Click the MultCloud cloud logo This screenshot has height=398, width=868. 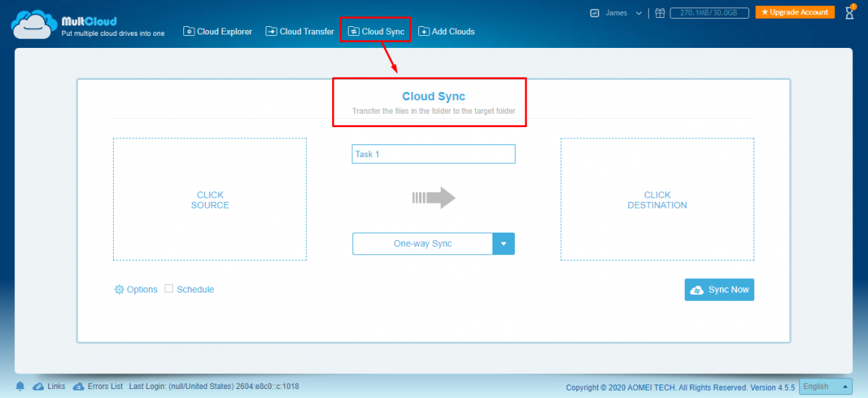pyautogui.click(x=35, y=25)
